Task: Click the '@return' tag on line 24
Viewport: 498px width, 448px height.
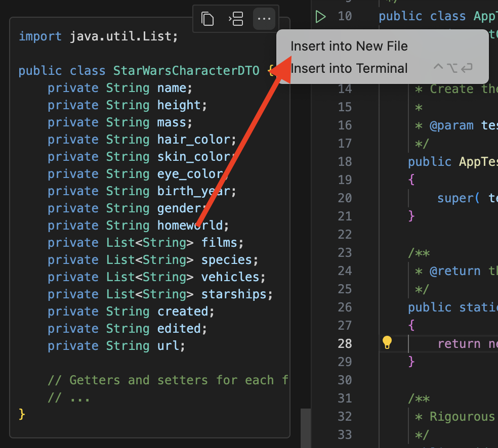Action: [455, 271]
